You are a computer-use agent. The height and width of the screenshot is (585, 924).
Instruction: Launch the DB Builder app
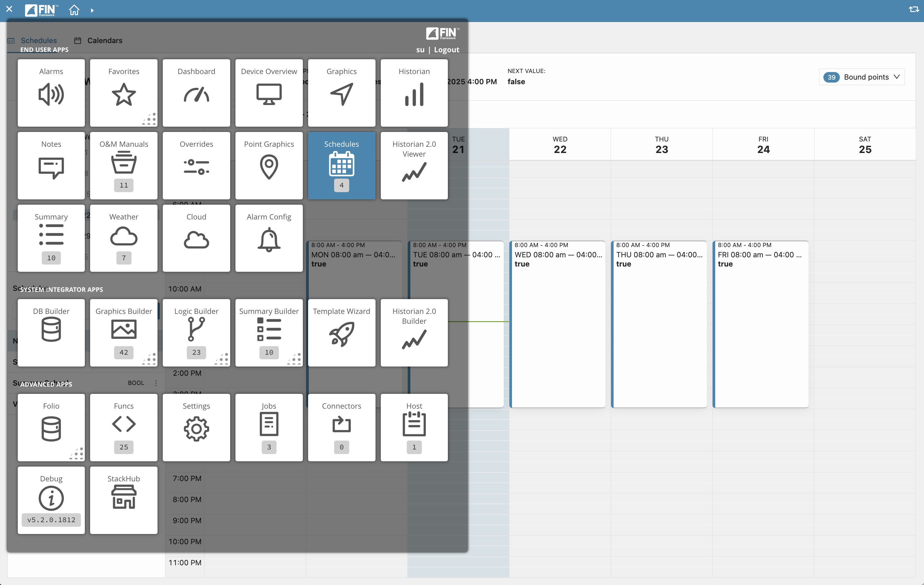pos(51,332)
